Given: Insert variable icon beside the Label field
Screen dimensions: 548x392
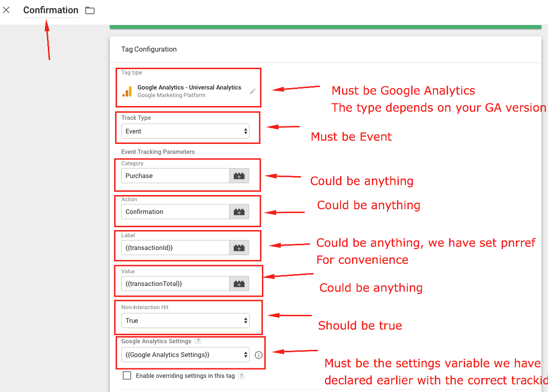Looking at the screenshot, I should 239,248.
